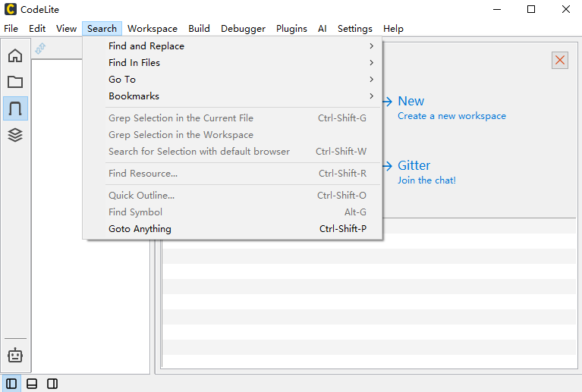Image resolution: width=582 pixels, height=392 pixels.
Task: Toggle the bottom output pane visibility
Action: pyautogui.click(x=32, y=384)
